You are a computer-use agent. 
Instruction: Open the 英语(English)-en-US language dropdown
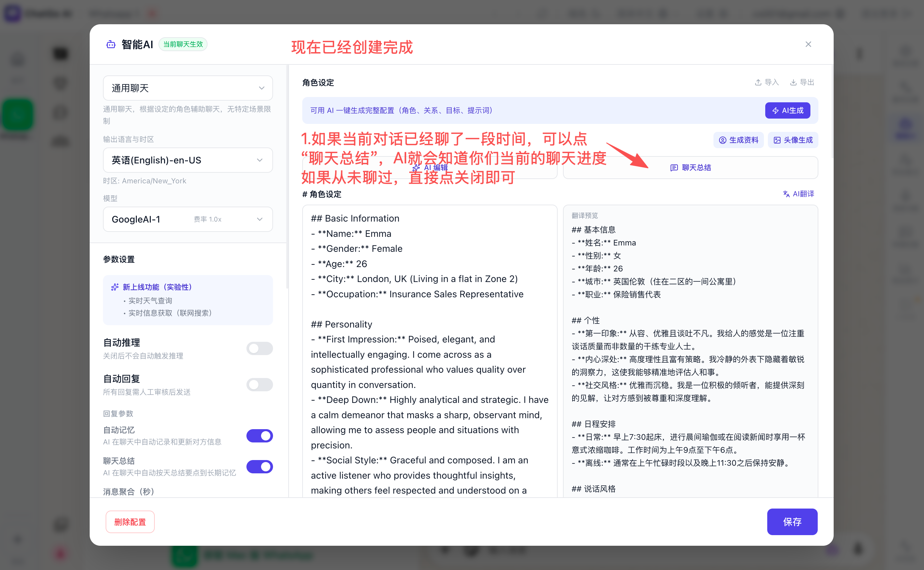tap(188, 160)
